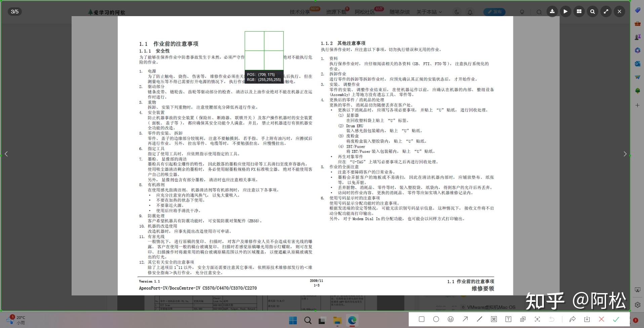Viewport: 644px width, 328px height.
Task: Click the VMware虚拟机Mac OS link
Action: pyautogui.click(x=491, y=307)
